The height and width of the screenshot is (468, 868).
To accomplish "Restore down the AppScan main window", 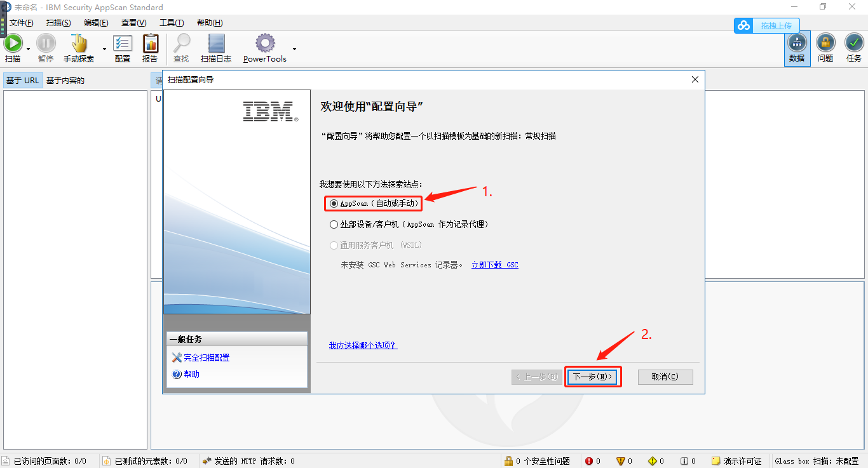I will tap(823, 7).
